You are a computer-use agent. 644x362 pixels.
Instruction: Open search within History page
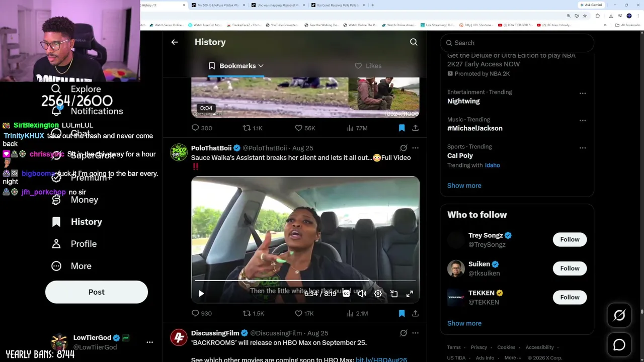(414, 42)
